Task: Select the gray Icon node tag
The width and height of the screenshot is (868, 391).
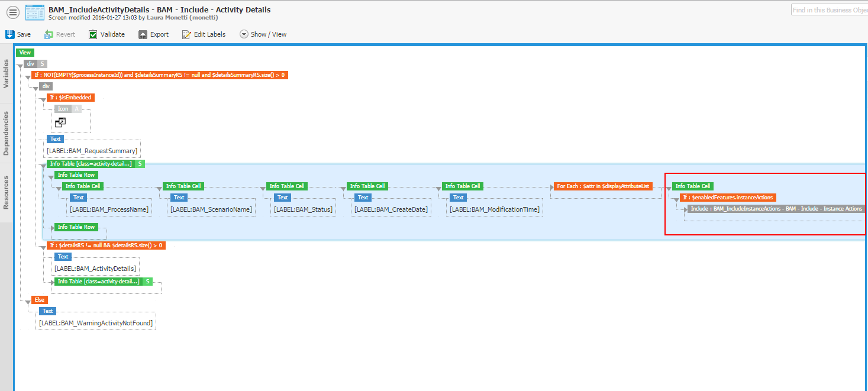Action: (63, 109)
